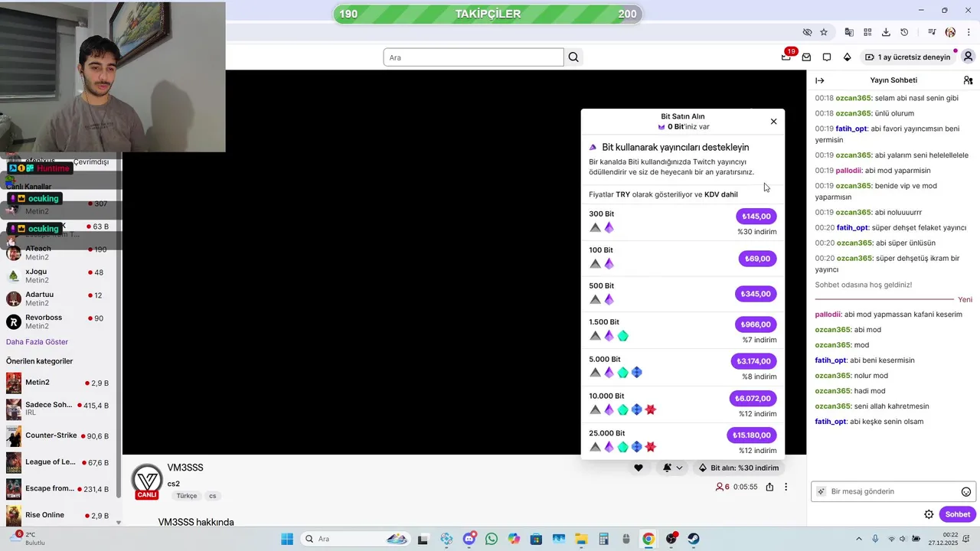Image resolution: width=980 pixels, height=551 pixels.
Task: Click the cs tag under stream
Action: pyautogui.click(x=213, y=496)
